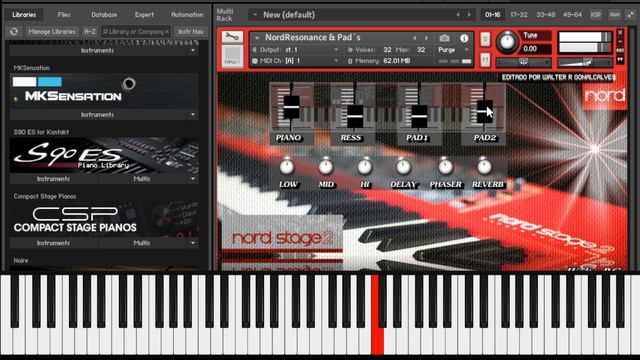
Task: Open MKSensation Instruments button
Action: (x=97, y=115)
